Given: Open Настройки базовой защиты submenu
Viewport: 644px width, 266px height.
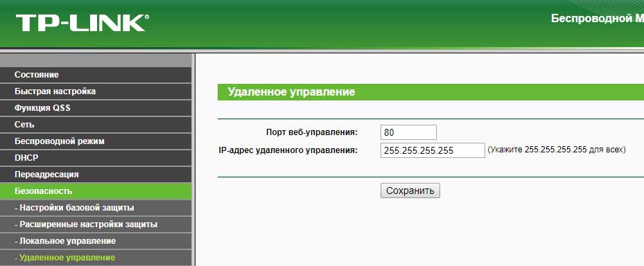Looking at the screenshot, I should [x=96, y=208].
